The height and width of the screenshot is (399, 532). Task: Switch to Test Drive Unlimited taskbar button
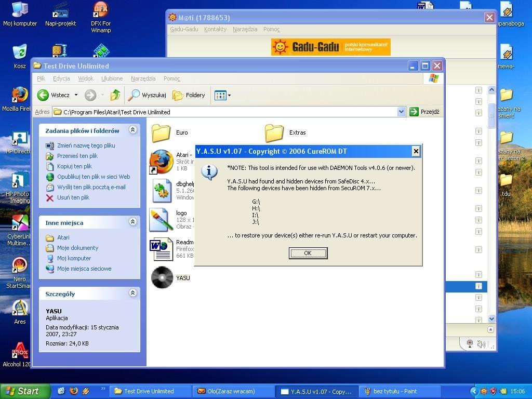[150, 391]
